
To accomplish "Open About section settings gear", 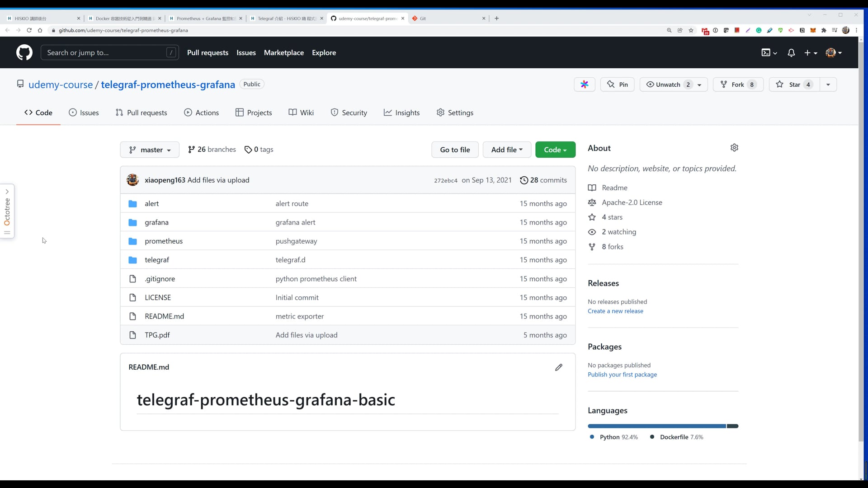I will (x=734, y=148).
